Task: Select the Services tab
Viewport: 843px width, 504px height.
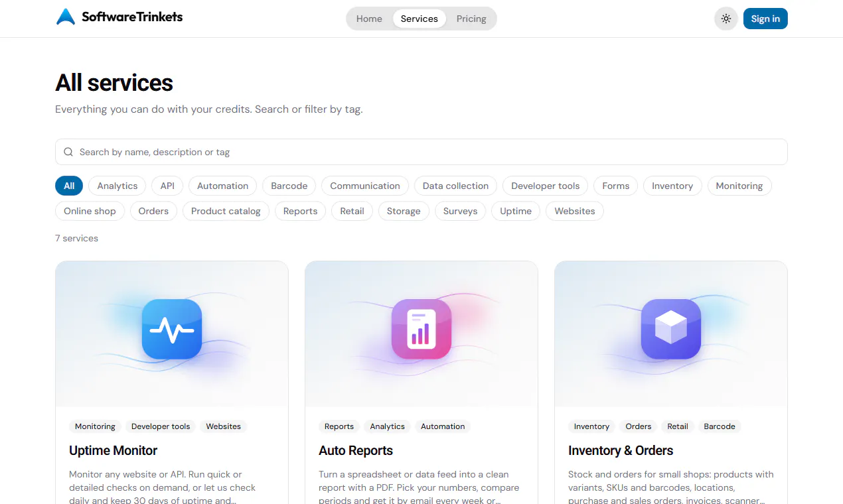Action: point(420,19)
